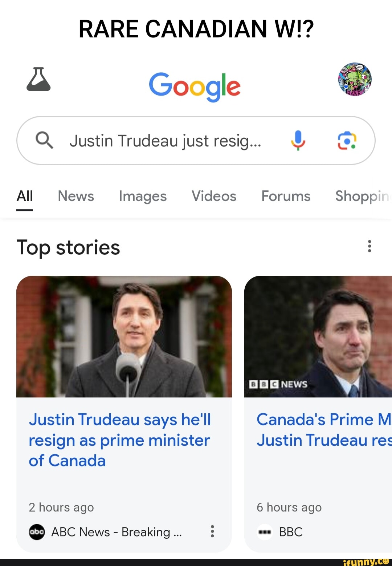Click the BBC source logo
The height and width of the screenshot is (566, 392).
pyautogui.click(x=265, y=532)
